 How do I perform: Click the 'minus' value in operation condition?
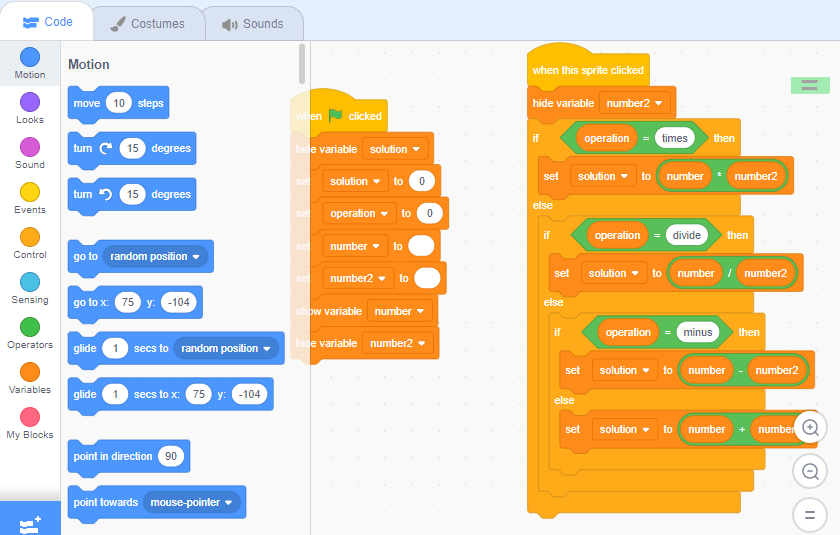pyautogui.click(x=698, y=333)
